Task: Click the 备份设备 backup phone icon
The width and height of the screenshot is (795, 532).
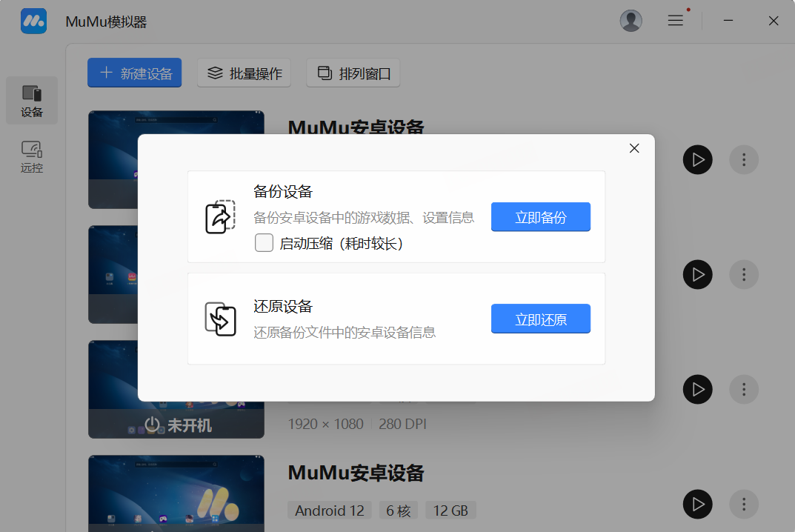Action: point(219,217)
